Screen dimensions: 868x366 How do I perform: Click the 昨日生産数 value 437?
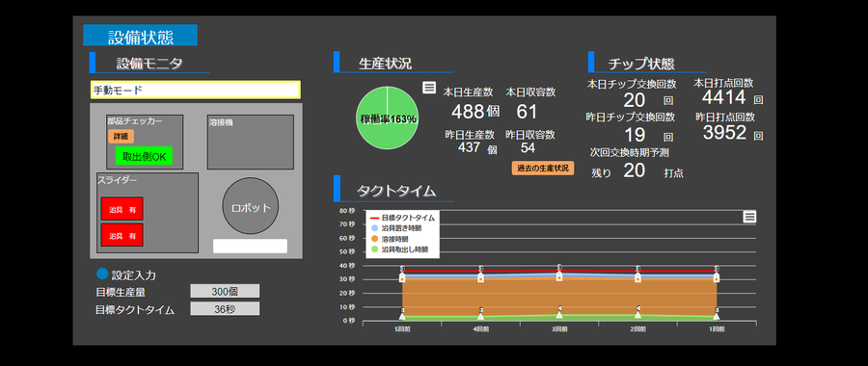pos(470,147)
